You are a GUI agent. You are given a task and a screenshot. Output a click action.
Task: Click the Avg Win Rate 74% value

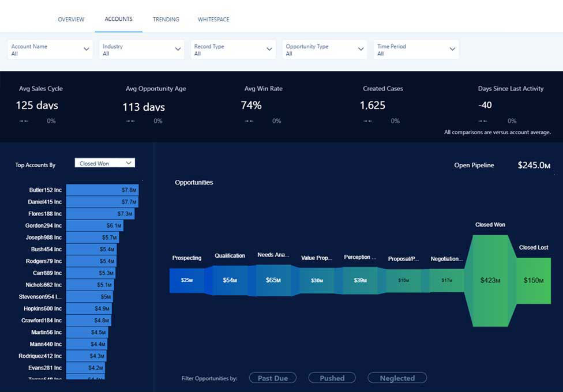click(251, 105)
